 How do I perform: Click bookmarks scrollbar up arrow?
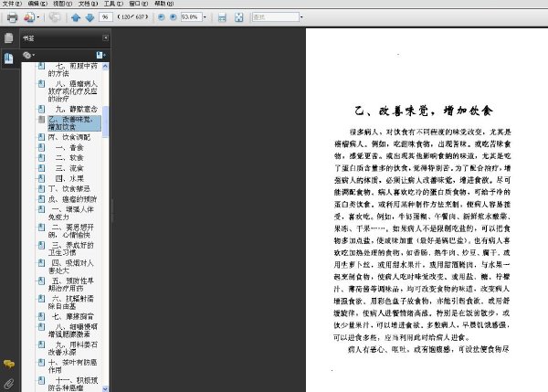[105, 66]
